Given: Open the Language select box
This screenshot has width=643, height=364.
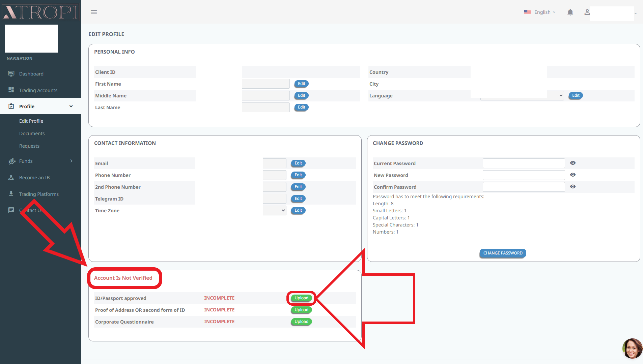Looking at the screenshot, I should coord(522,95).
